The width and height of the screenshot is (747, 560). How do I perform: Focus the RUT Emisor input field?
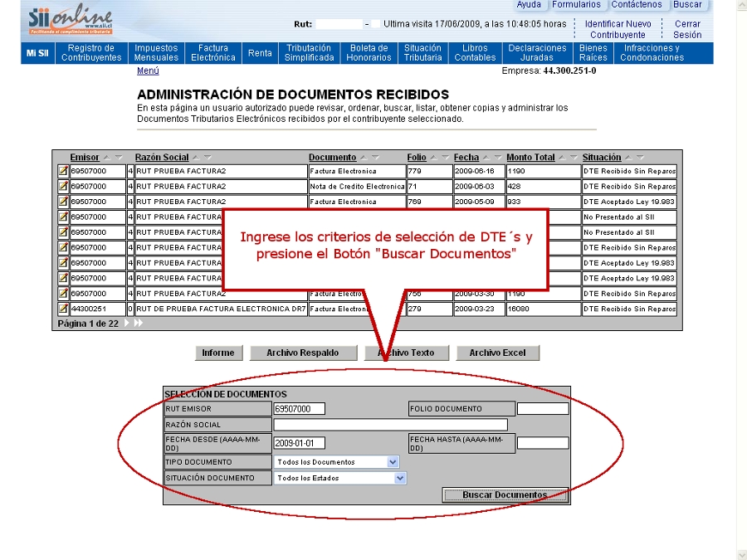(300, 408)
